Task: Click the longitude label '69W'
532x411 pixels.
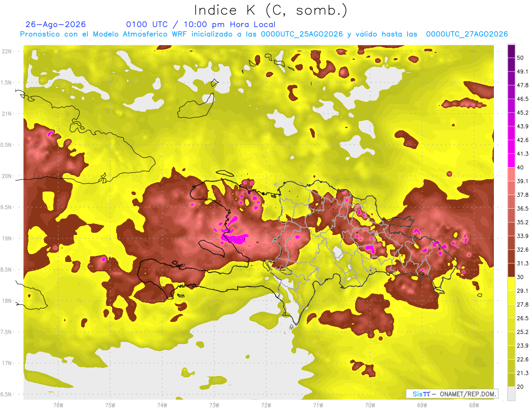Action: [422, 405]
